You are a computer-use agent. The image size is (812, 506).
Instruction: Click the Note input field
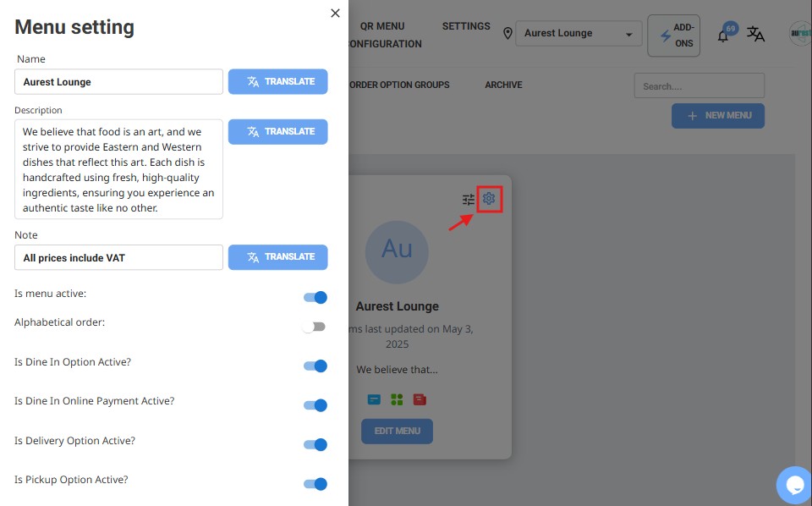tap(118, 258)
